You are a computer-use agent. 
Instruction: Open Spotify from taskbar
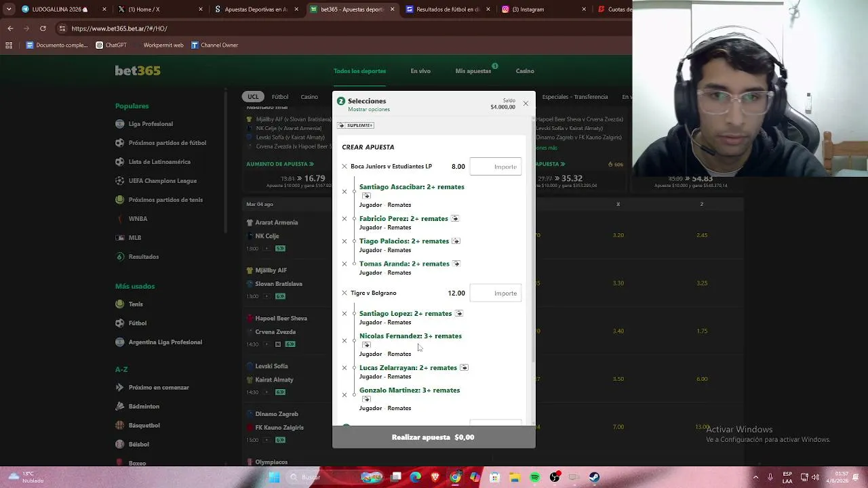tap(535, 477)
